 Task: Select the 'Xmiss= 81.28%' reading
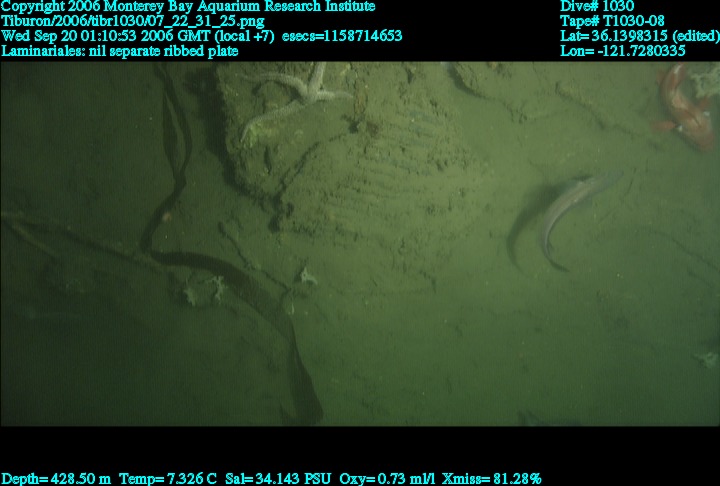pos(491,479)
